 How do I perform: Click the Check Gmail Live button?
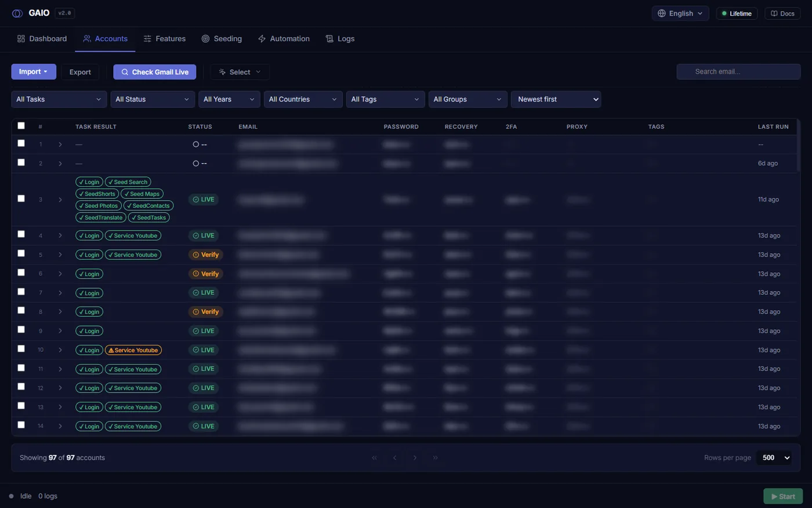155,72
